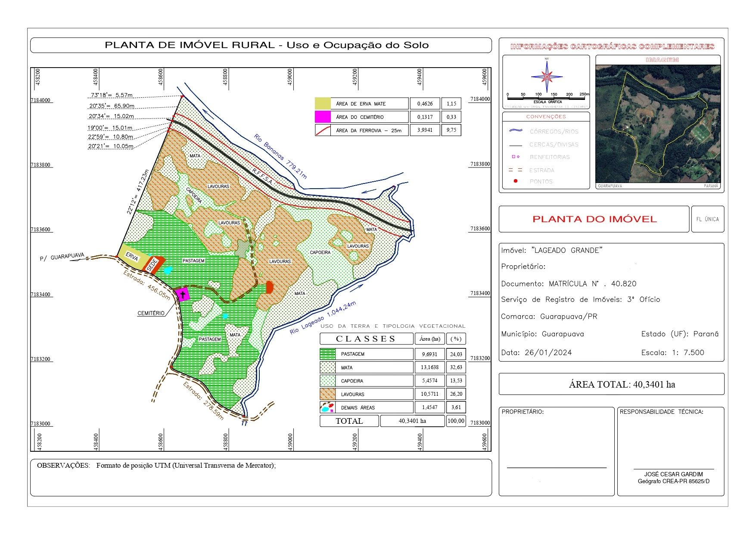Open the satellite image thumbnail of the property
Viewport: 756px width, 534px height.
pyautogui.click(x=657, y=124)
